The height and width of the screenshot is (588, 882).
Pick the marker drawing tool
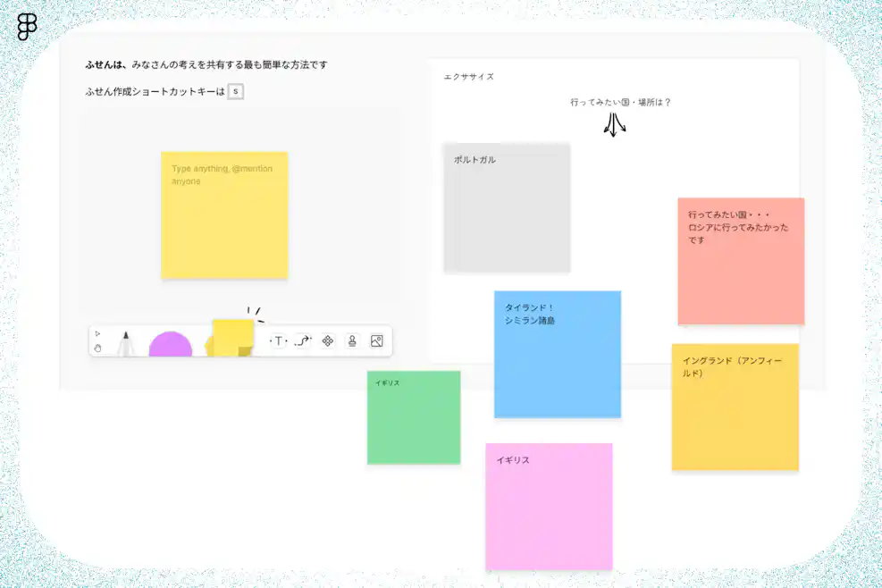(x=128, y=340)
